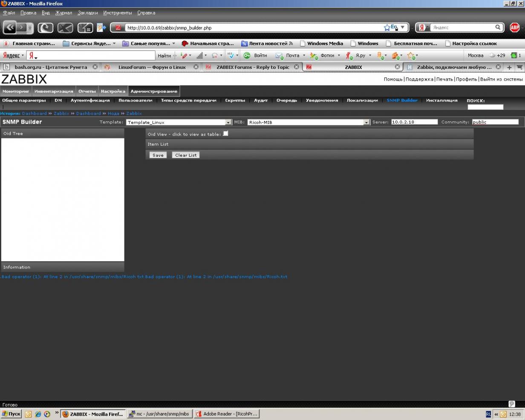Switch to the Настройка Zabbix tab
The image size is (525, 420).
coord(113,91)
